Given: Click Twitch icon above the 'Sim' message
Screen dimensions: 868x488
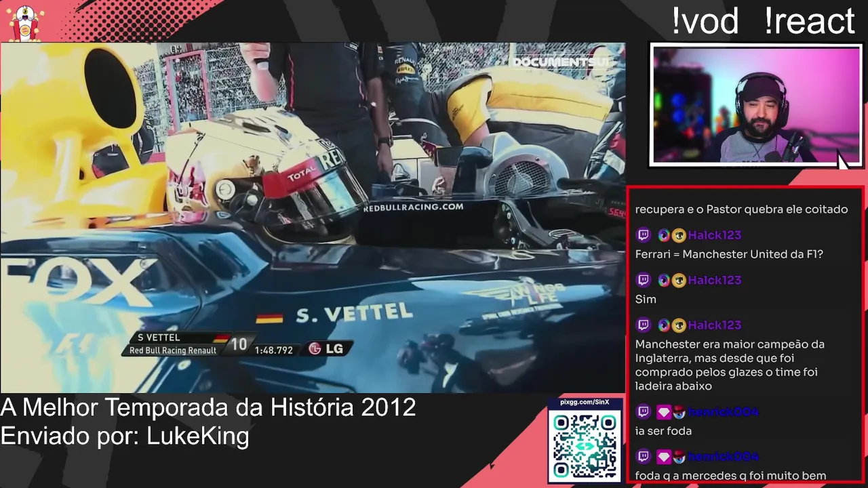Looking at the screenshot, I should pyautogui.click(x=644, y=280).
